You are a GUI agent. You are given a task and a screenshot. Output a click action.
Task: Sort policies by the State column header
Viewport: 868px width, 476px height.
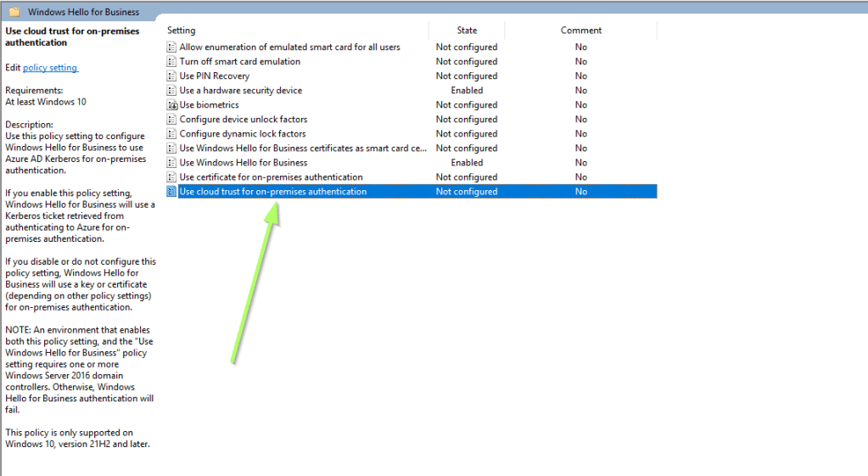coord(467,31)
